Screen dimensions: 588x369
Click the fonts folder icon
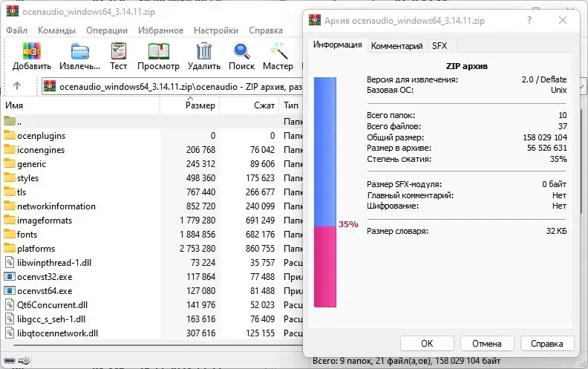click(x=10, y=235)
